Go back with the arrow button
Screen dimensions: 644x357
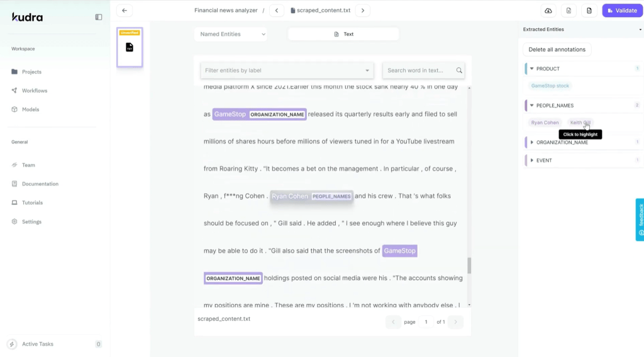(x=125, y=10)
